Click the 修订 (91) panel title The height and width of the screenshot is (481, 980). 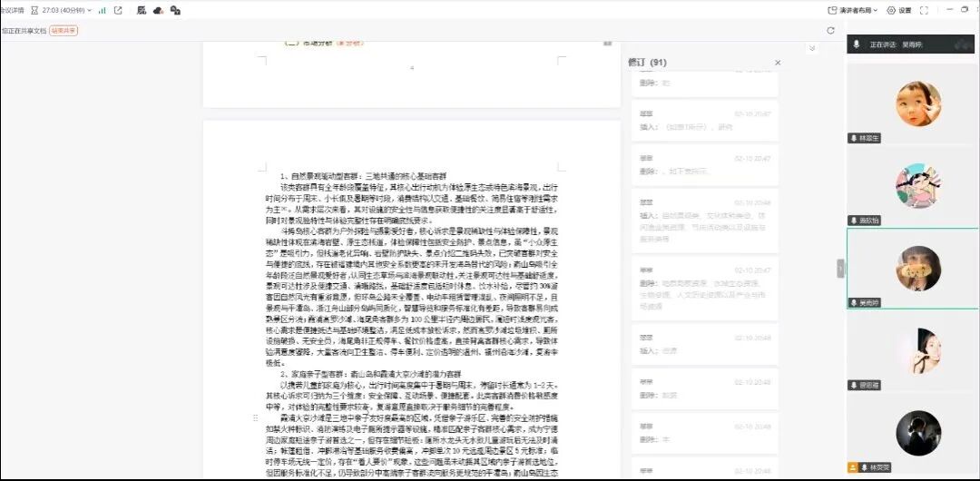(x=647, y=63)
